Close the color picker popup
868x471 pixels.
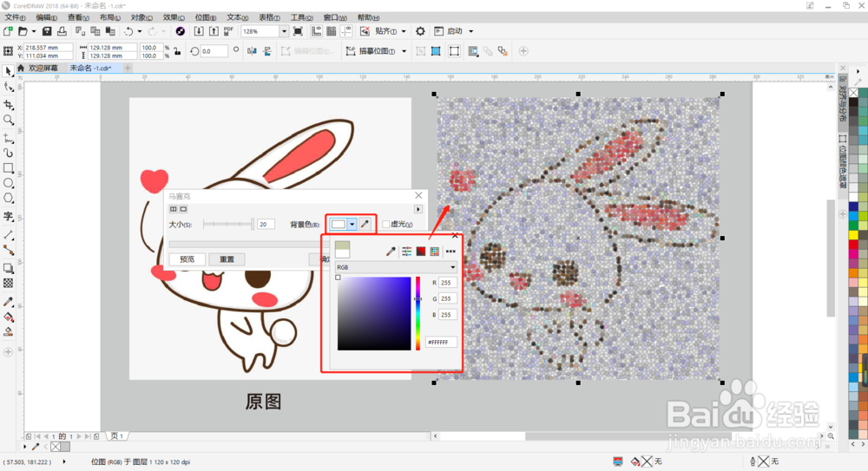[x=455, y=236]
